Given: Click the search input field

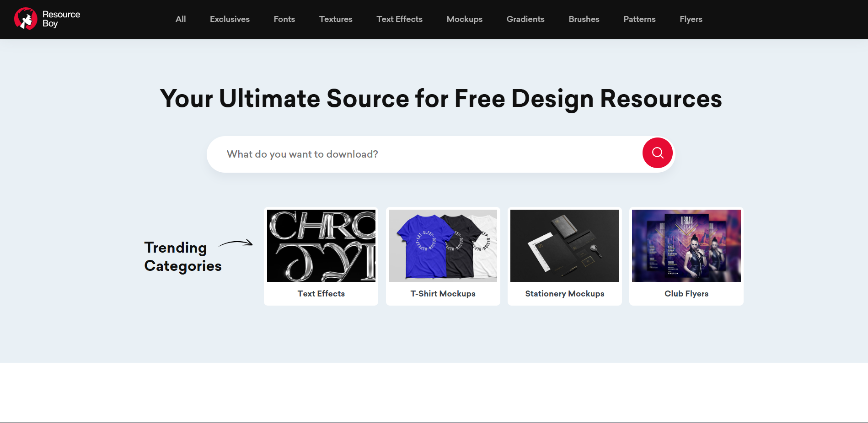Looking at the screenshot, I should coord(412,154).
